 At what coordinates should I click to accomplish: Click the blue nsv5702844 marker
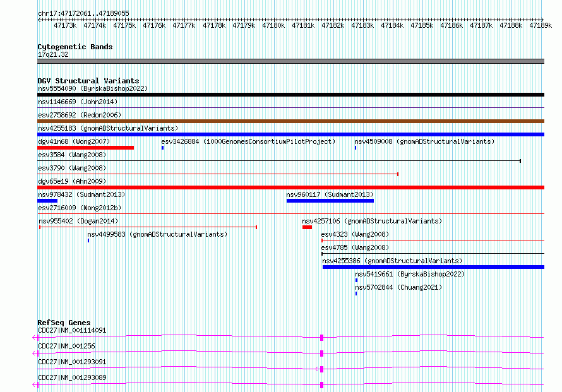tap(356, 294)
